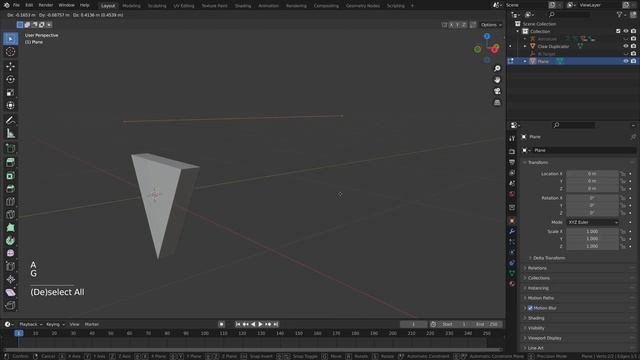Screen dimensions: 640x360
Task: Click the viewport pan hand icon
Action: tap(497, 80)
